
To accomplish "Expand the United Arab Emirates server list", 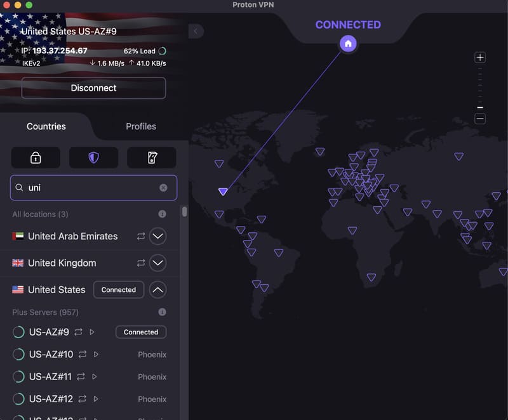I will [x=157, y=236].
